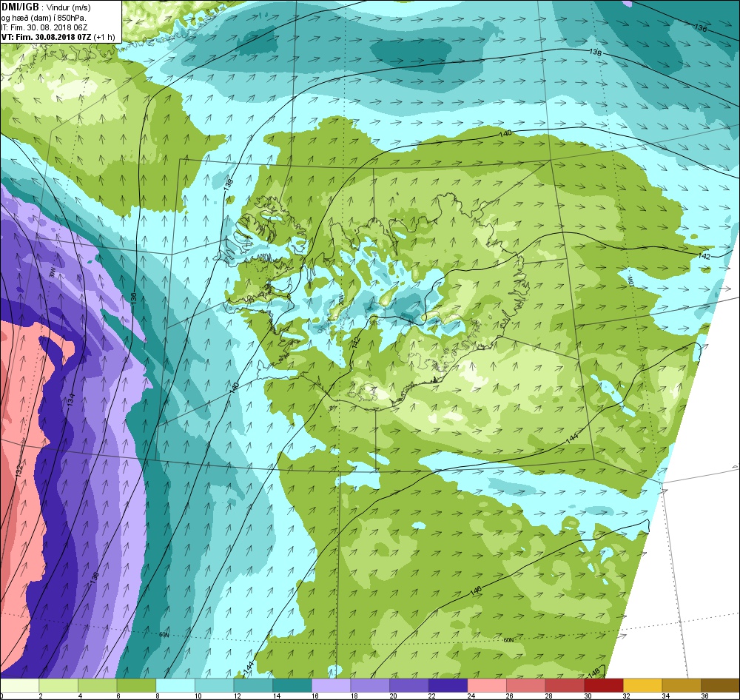The image size is (740, 700).
Task: Click the '30W' longitude label
Action: coord(53,272)
